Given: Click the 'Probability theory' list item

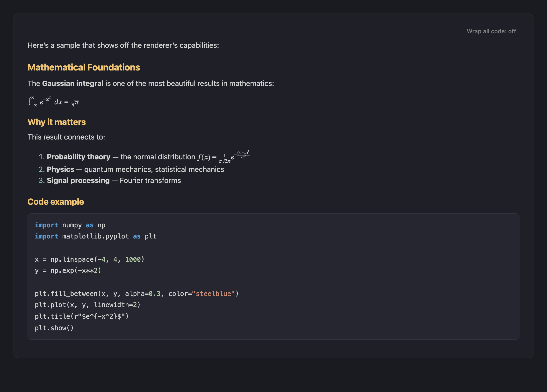Looking at the screenshot, I should 144,157.
